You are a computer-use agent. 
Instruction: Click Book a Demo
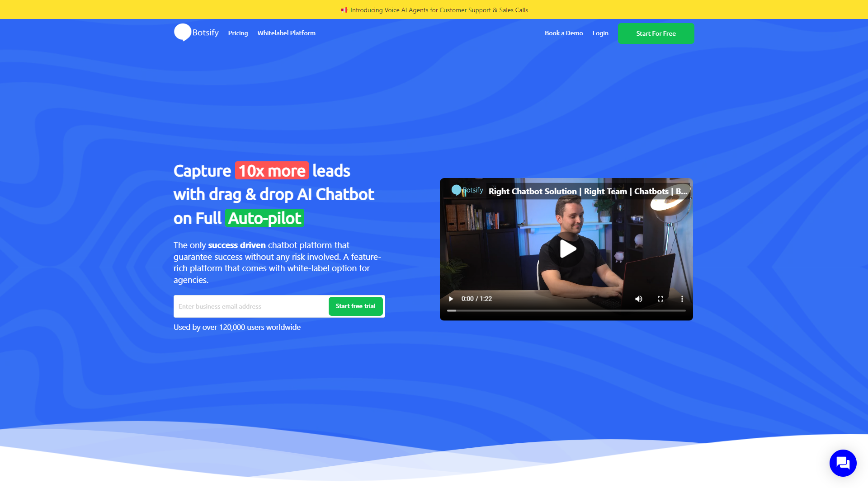tap(564, 33)
